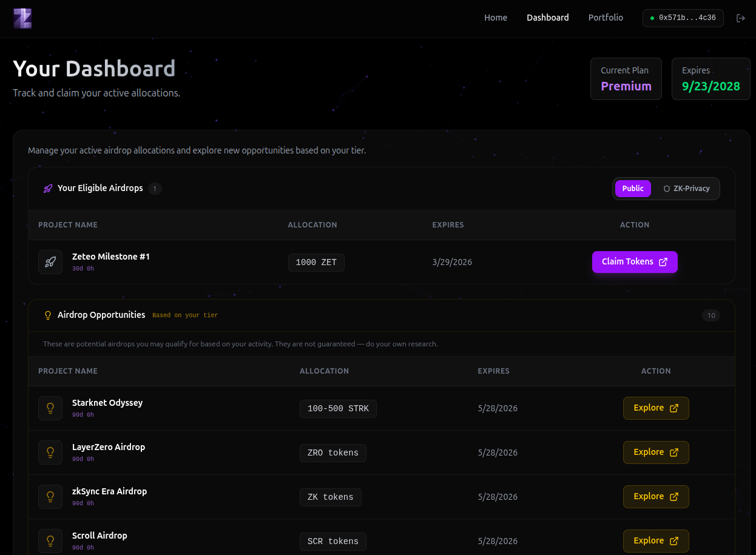Click the wallet address 0x571b...4c36
This screenshot has height=555, width=756.
tap(683, 18)
